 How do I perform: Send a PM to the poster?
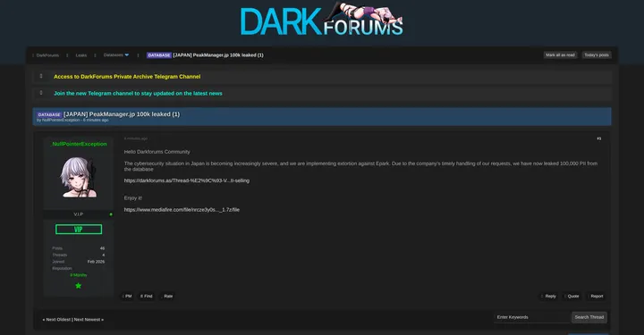[x=127, y=296]
